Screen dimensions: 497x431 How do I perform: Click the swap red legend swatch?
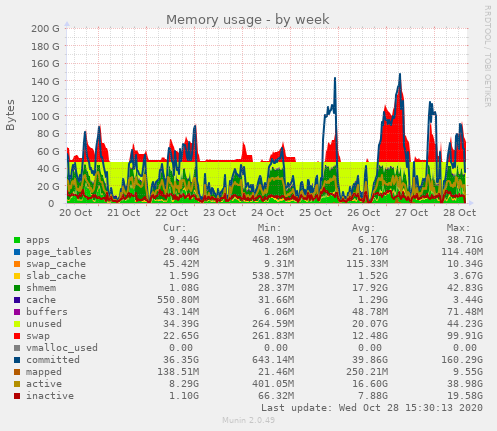pos(17,336)
